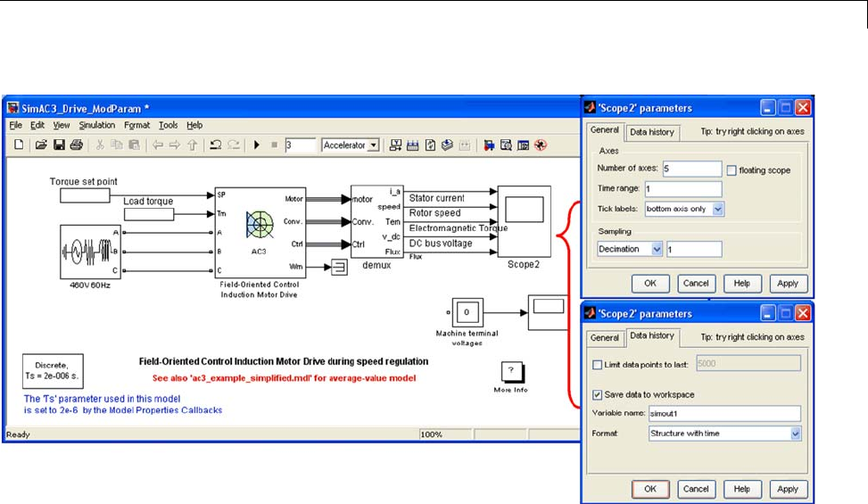Image resolution: width=868 pixels, height=504 pixels.
Task: Select the demux block
Action: [x=377, y=221]
